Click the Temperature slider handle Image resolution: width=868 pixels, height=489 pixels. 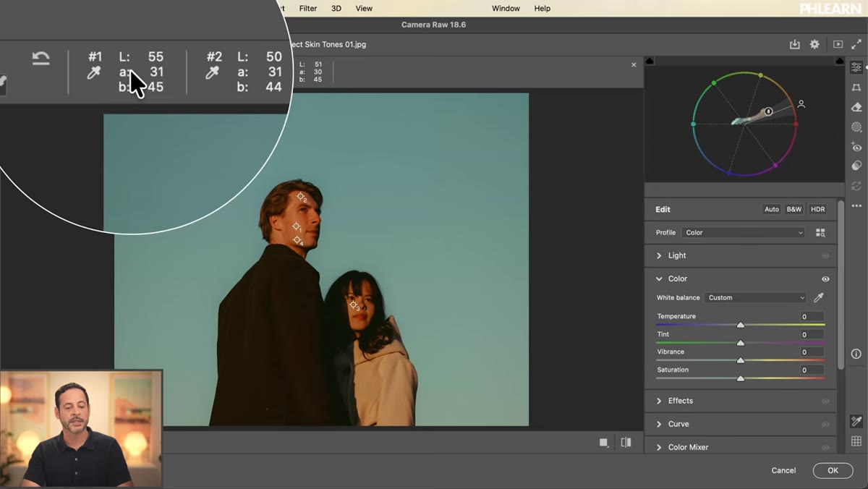pos(740,325)
